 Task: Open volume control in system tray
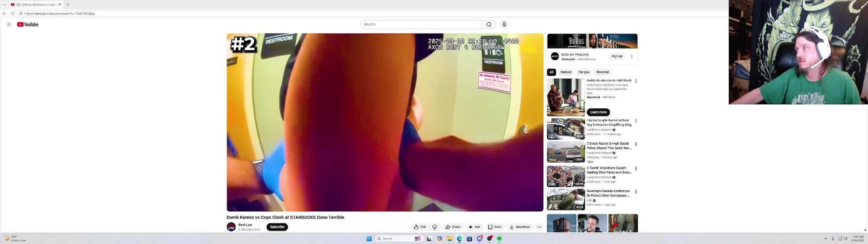point(846,239)
